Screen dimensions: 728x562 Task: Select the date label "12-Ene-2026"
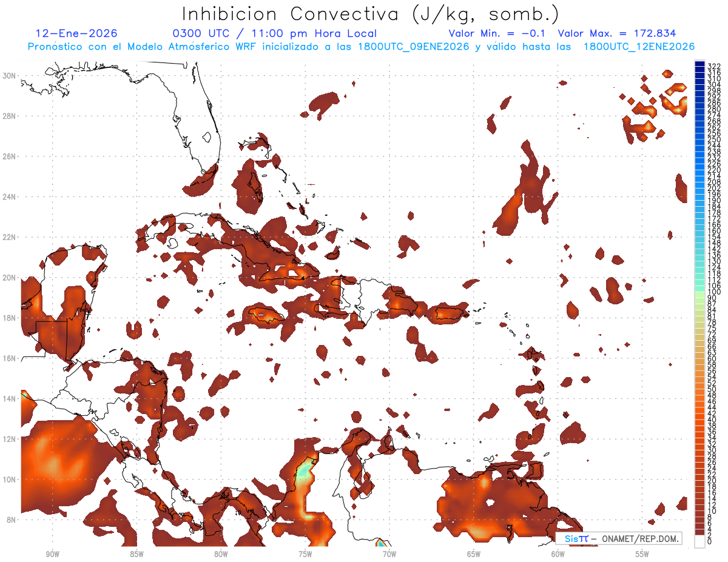coord(76,34)
